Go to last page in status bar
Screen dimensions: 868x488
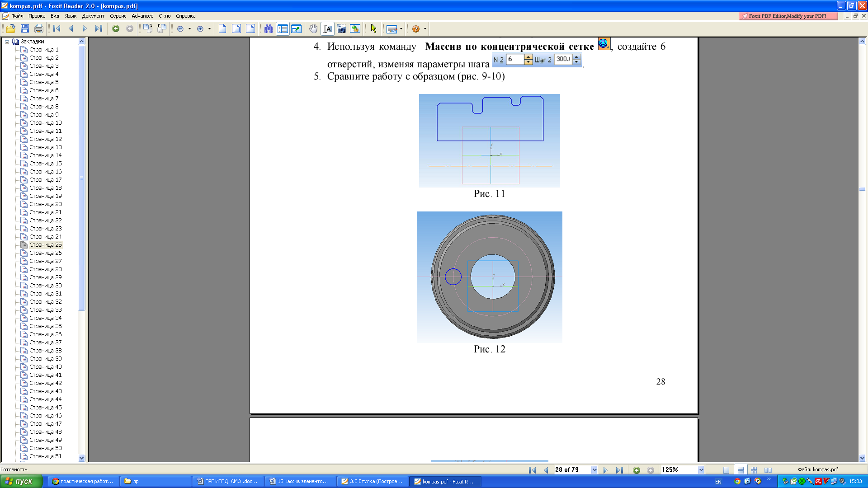[x=619, y=470]
